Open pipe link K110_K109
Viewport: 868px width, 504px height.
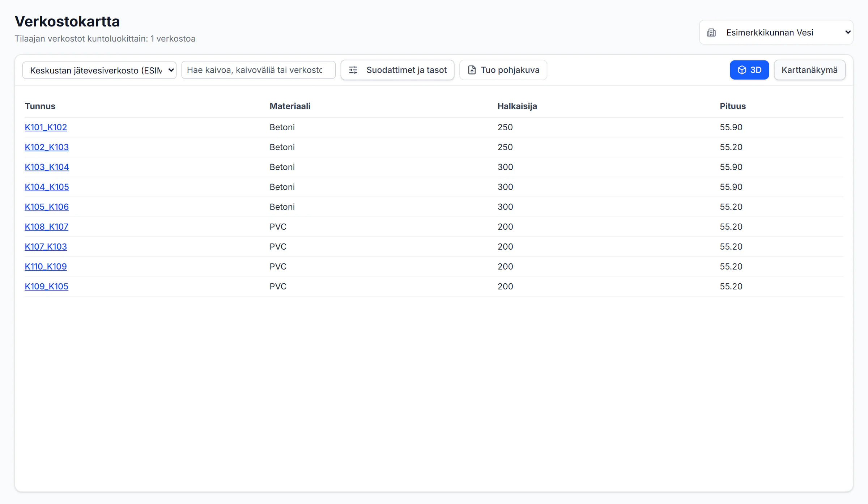tap(46, 266)
